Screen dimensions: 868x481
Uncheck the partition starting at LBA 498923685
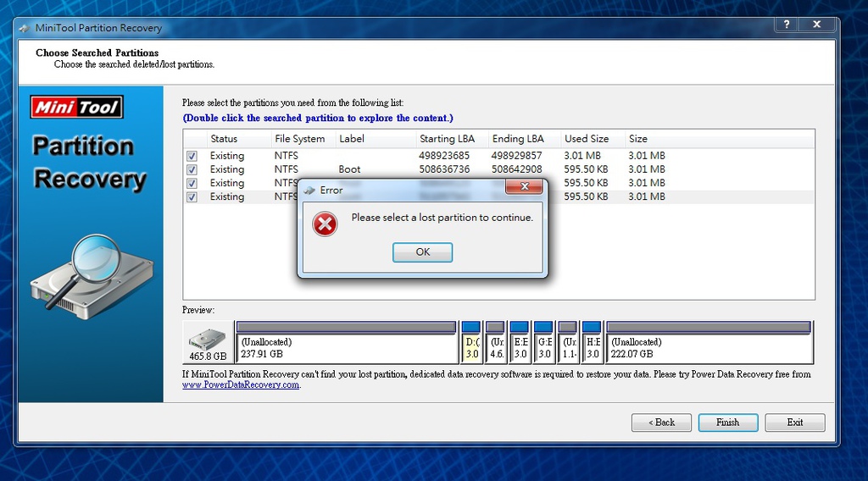(x=192, y=156)
